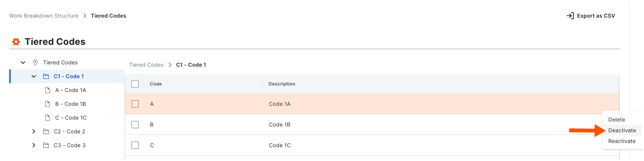Click the Export as CSV arrow icon

point(570,16)
